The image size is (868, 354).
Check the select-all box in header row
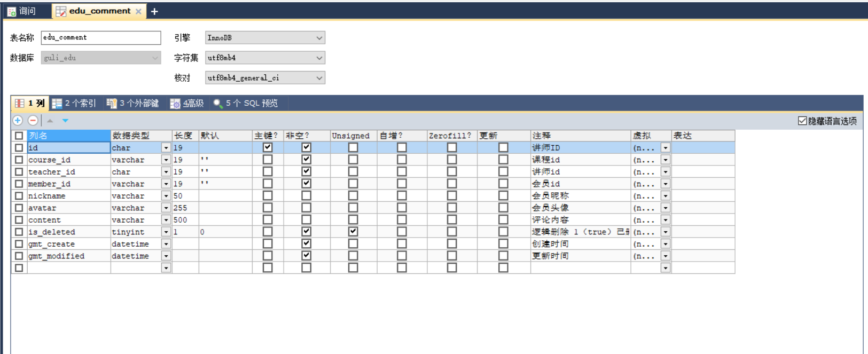pos(19,136)
